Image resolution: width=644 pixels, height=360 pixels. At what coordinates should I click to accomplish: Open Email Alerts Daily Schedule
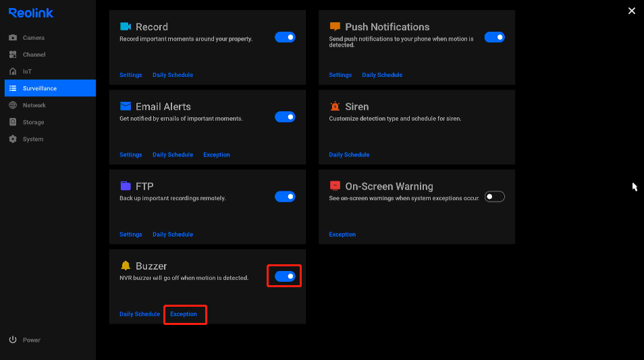173,154
